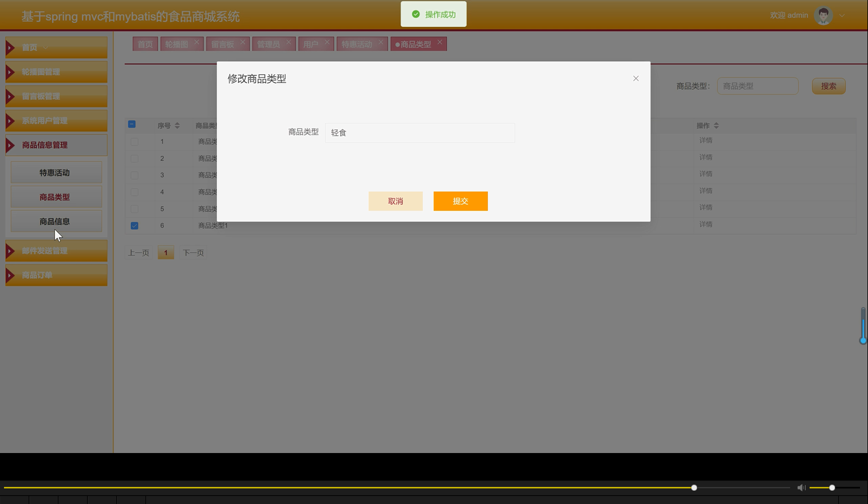The width and height of the screenshot is (868, 504).
Task: Click the video progress bar handle
Action: point(694,487)
